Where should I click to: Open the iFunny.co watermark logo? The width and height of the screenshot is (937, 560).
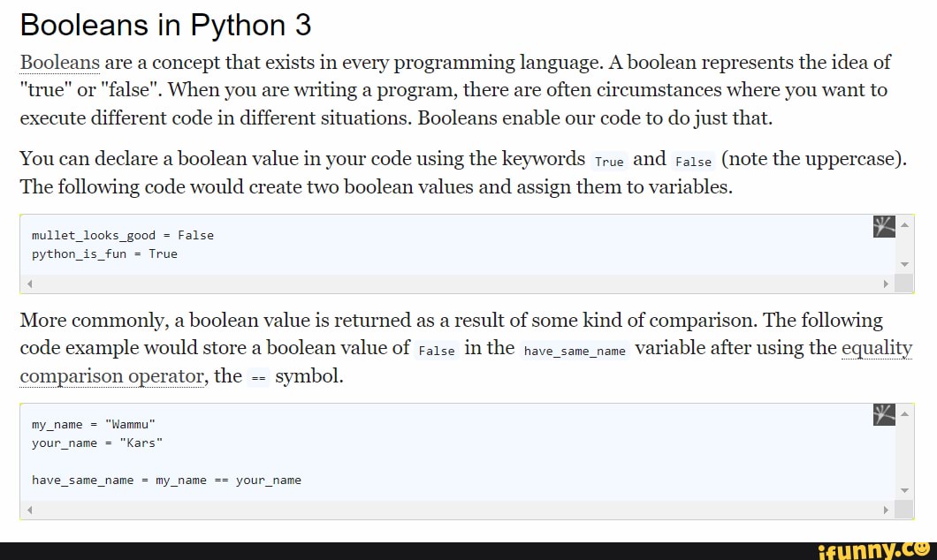(x=874, y=551)
